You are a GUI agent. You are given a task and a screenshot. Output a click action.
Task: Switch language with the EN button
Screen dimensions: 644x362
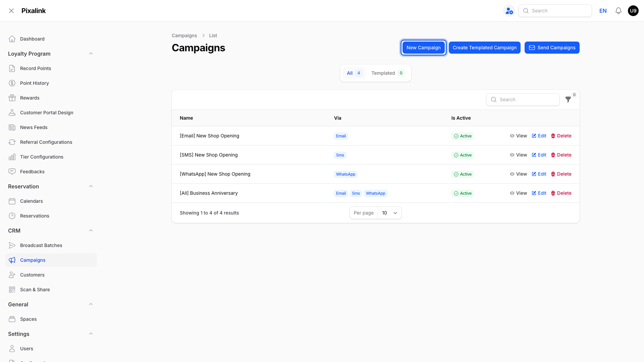click(603, 11)
